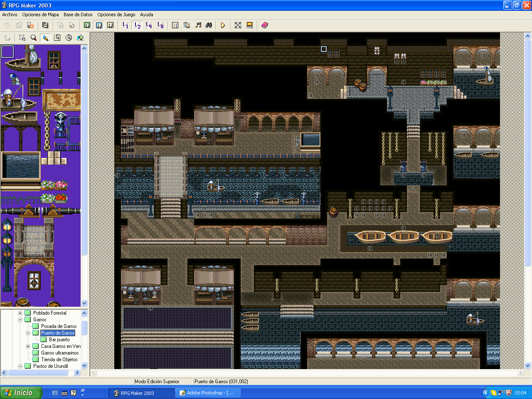Viewport: 532px width, 399px height.
Task: Open the Inicio start menu
Action: pos(22,393)
